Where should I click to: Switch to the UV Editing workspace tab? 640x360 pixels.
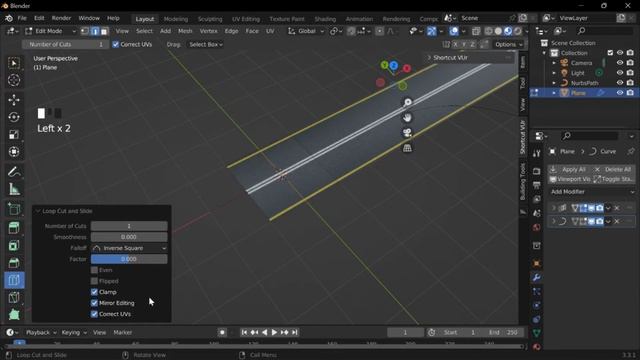246,19
